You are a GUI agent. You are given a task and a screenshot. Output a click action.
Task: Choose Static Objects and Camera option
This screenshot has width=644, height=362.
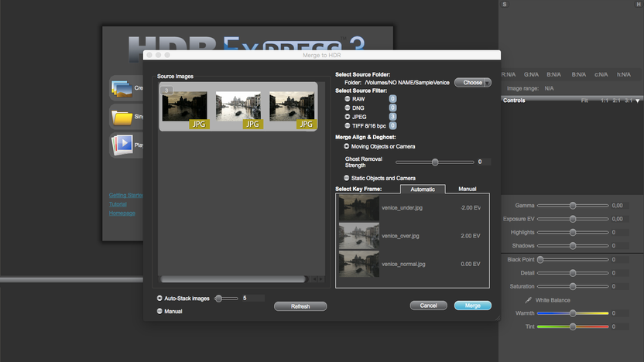(x=347, y=178)
